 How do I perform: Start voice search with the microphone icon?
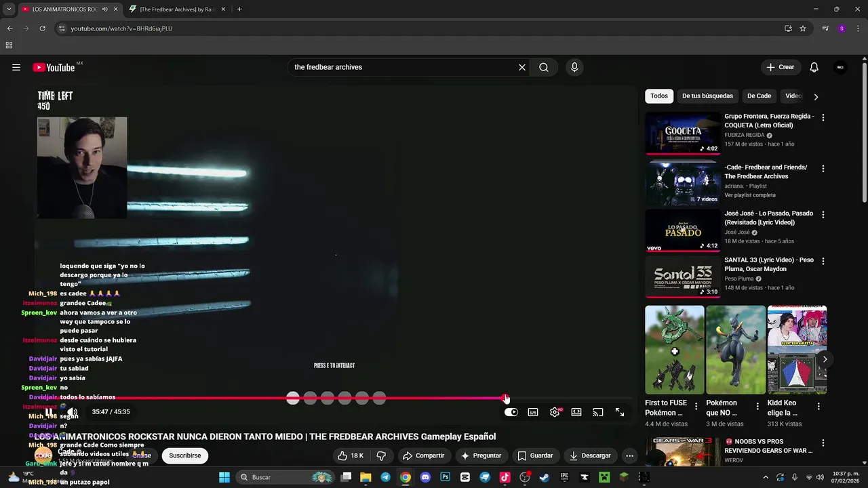pyautogui.click(x=574, y=67)
